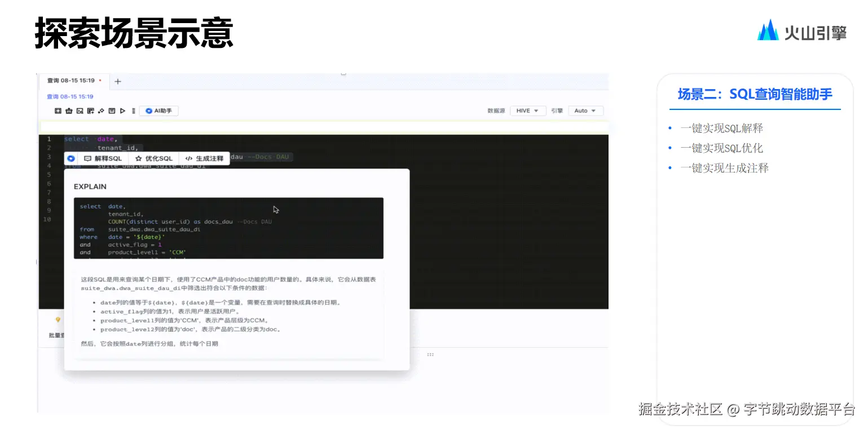Choose 优化SQL in the floating bar
Screen dimensions: 868x429
(154, 158)
